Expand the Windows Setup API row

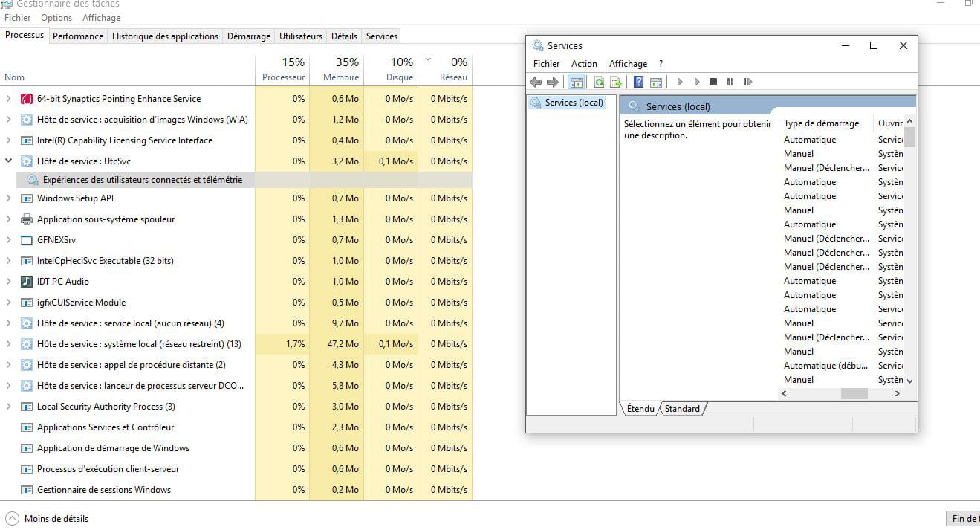click(9, 198)
